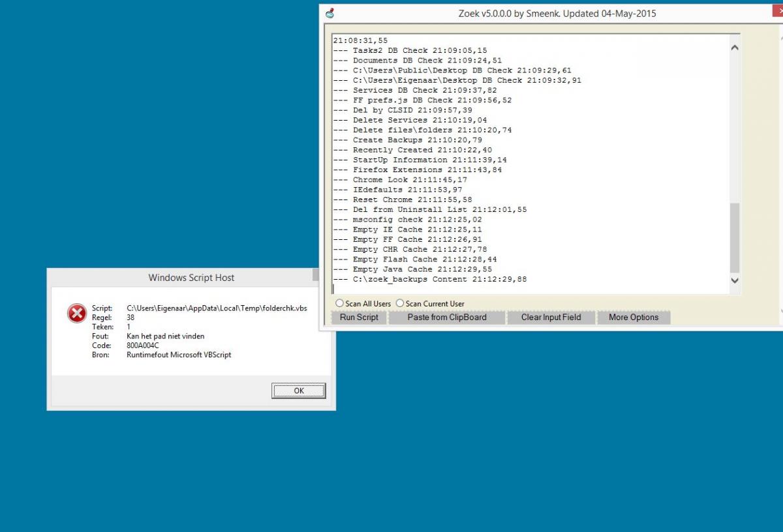Image resolution: width=783 pixels, height=532 pixels.
Task: Click the 'StartUp Information' log line
Action: pos(420,160)
